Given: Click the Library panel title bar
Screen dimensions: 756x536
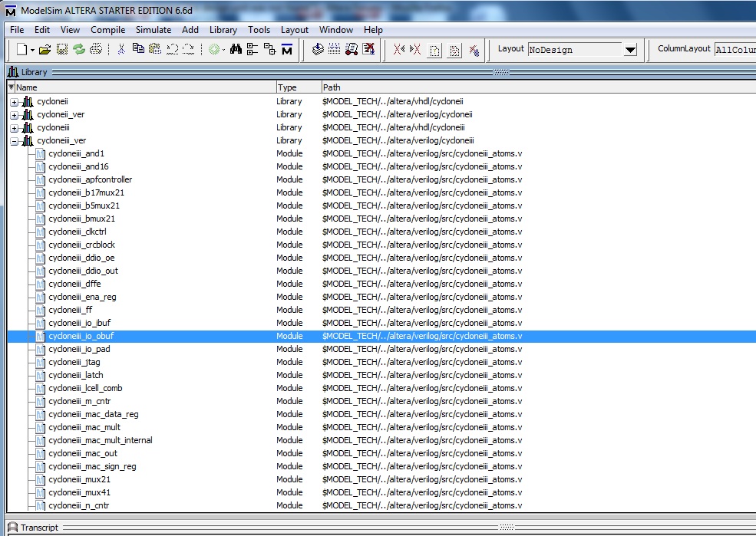Looking at the screenshot, I should click(x=381, y=72).
